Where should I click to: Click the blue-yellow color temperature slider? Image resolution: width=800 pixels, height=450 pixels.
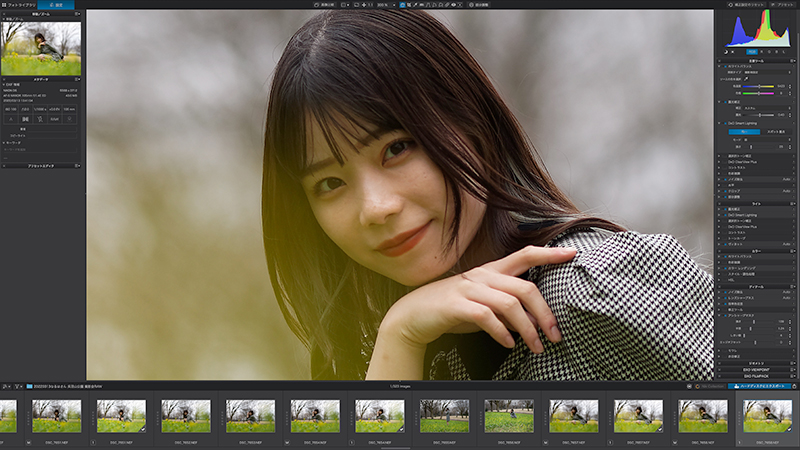(x=759, y=86)
